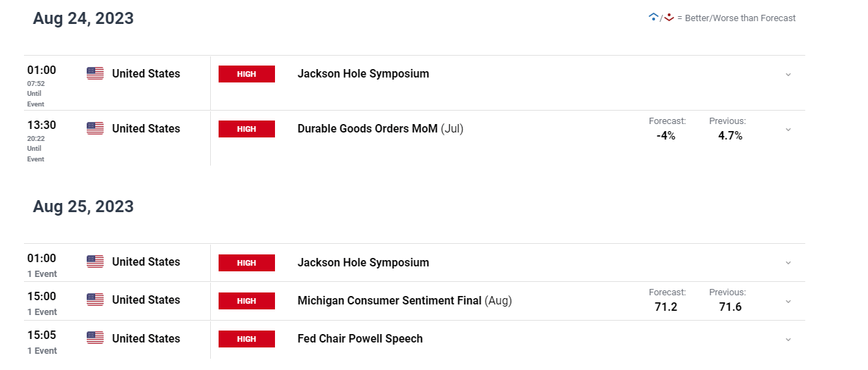Viewport: 868px width, 370px height.
Task: Expand the Aug 24 Jackson Hole Symposium row
Action: click(x=788, y=74)
